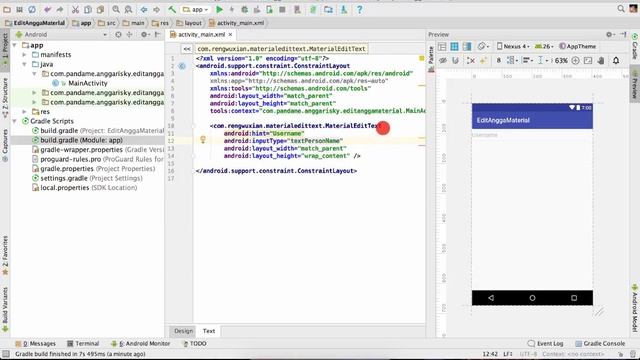The width and height of the screenshot is (640, 360).
Task: Click the Make Project hammer icon
Action: [172, 9]
